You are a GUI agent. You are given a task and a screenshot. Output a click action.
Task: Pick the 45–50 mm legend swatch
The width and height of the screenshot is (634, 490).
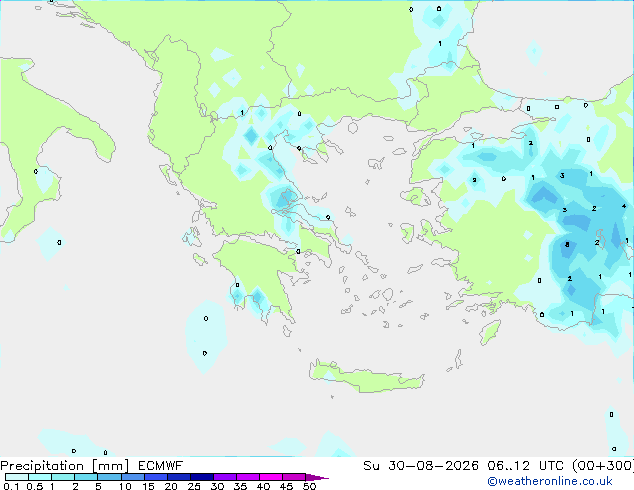point(294,477)
